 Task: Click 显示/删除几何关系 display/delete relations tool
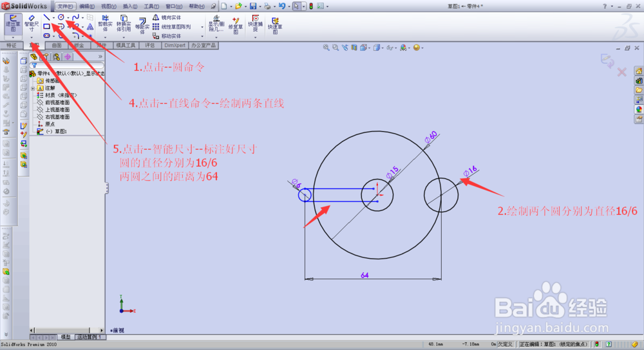click(x=216, y=24)
